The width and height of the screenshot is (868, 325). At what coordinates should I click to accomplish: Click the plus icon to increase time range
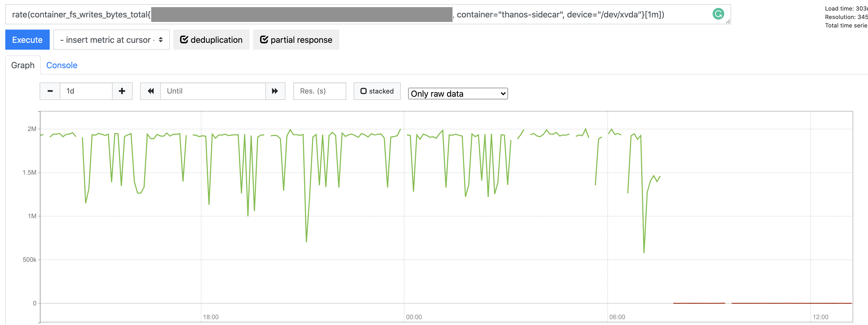tap(122, 91)
